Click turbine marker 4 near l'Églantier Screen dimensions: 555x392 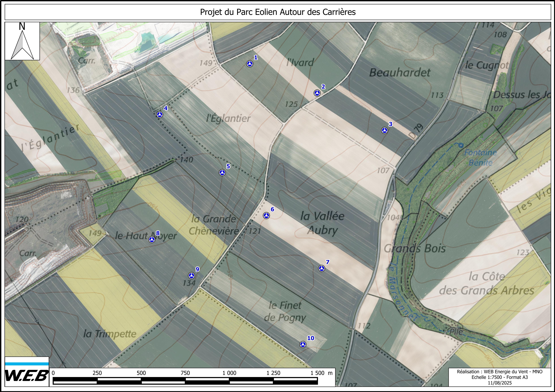(x=160, y=114)
